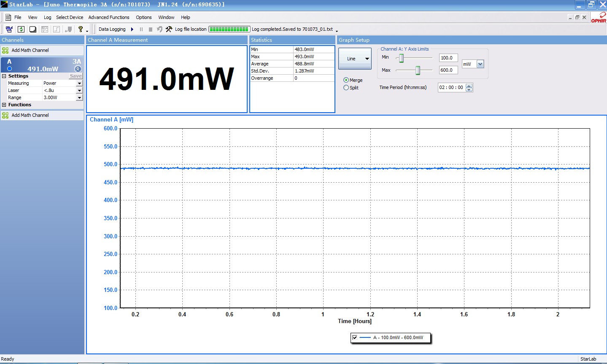
Task: Open the Measuring Power dropdown
Action: tap(79, 84)
